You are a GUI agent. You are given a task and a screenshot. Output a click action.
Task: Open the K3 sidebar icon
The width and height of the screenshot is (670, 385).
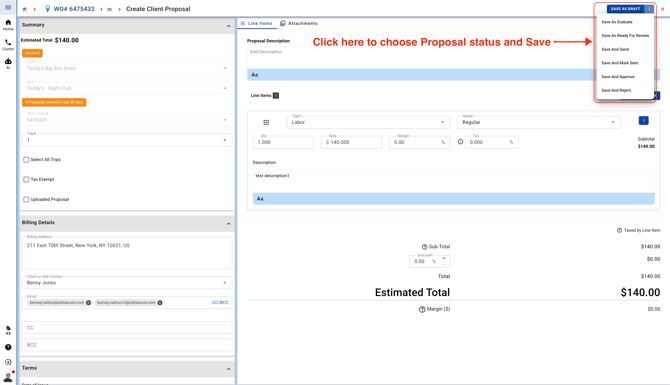point(8,330)
